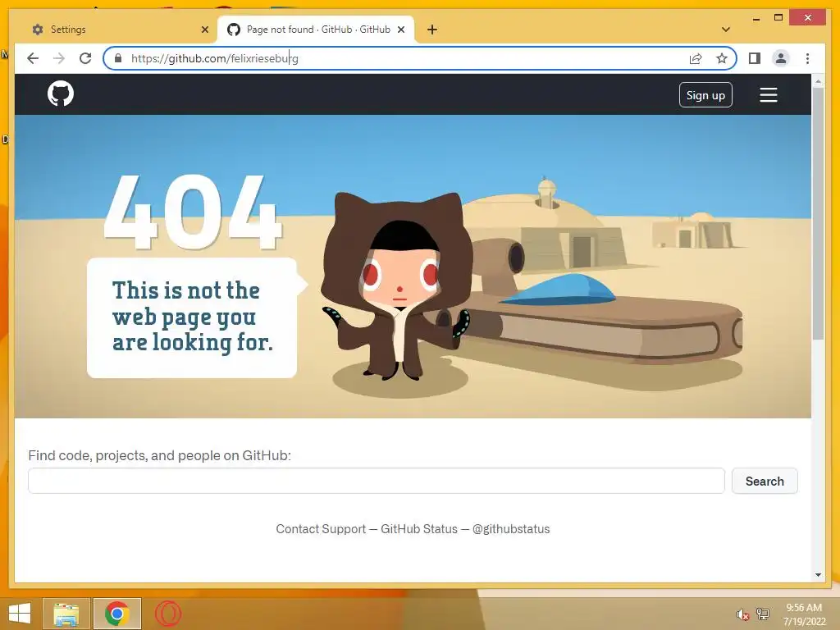Minimize the Chrome window

[756, 18]
